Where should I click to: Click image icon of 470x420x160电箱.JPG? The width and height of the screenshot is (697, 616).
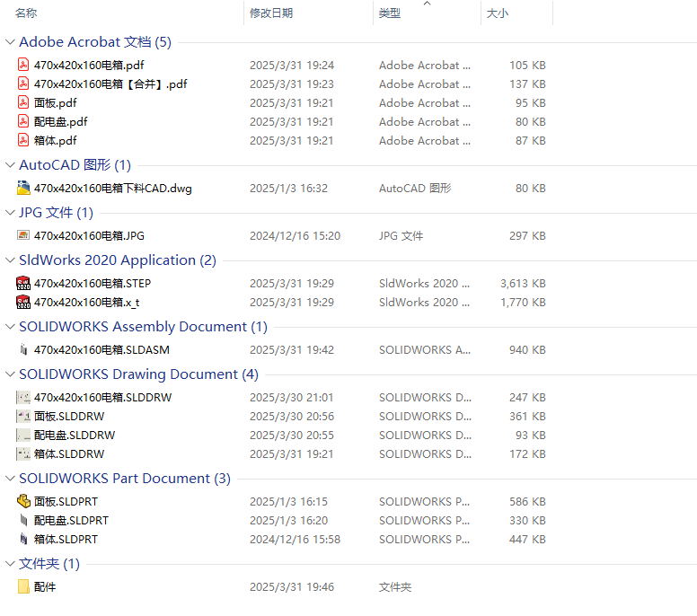[23, 235]
